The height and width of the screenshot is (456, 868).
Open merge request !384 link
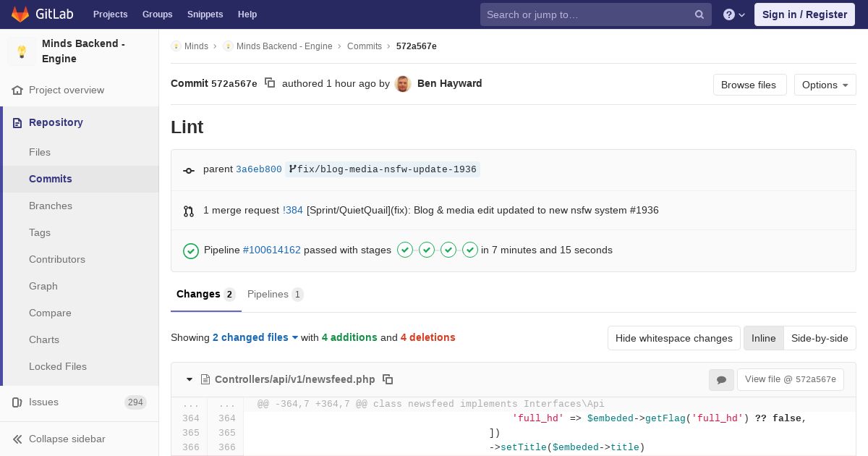pos(293,210)
